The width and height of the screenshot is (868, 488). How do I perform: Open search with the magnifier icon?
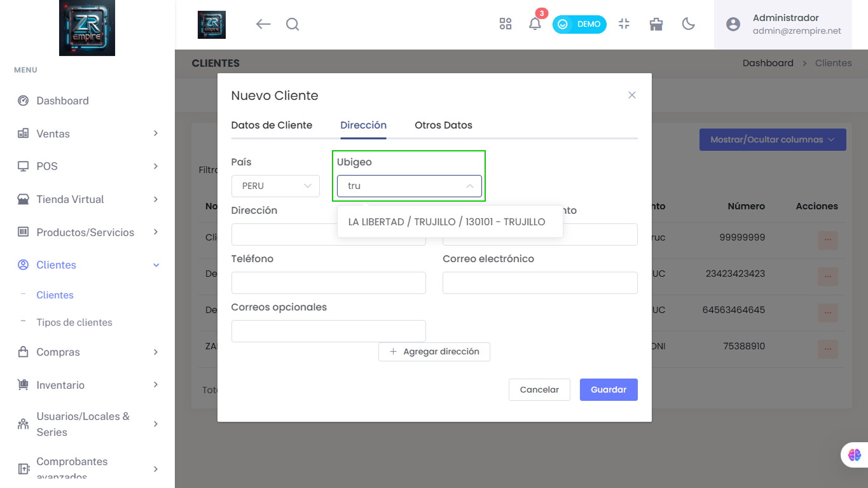(293, 24)
